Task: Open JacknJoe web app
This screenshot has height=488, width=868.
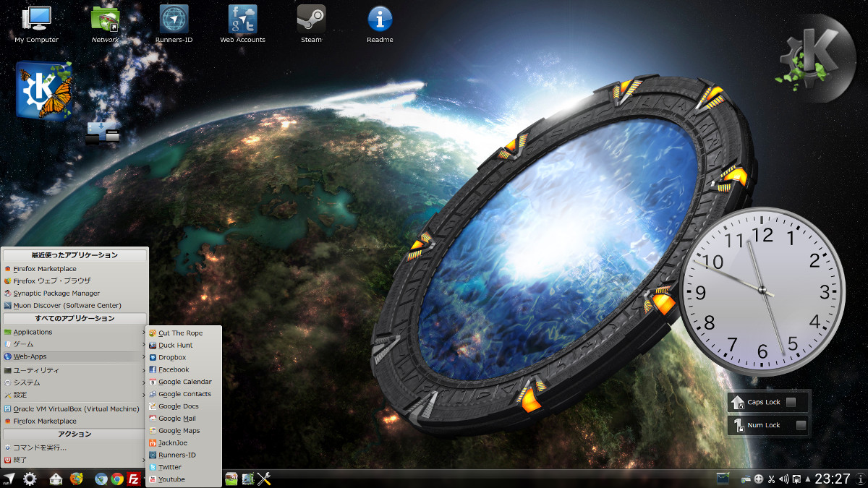Action: pos(184,442)
